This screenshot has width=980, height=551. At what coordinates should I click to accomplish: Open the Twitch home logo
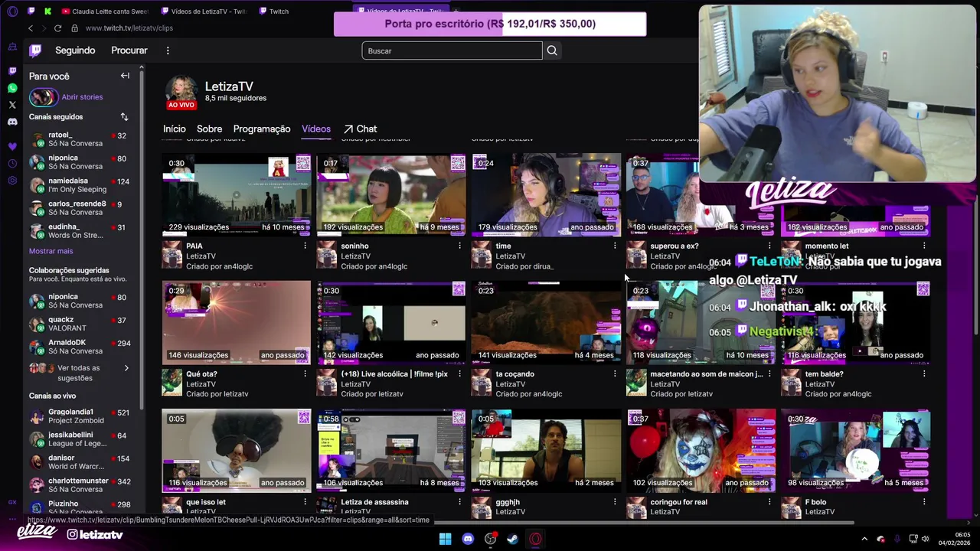35,51
